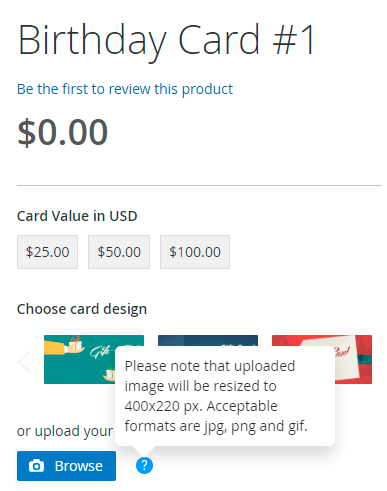Image resolution: width=387 pixels, height=491 pixels.
Task: Select the red envelope card design thumbnail
Action: [x=353, y=359]
